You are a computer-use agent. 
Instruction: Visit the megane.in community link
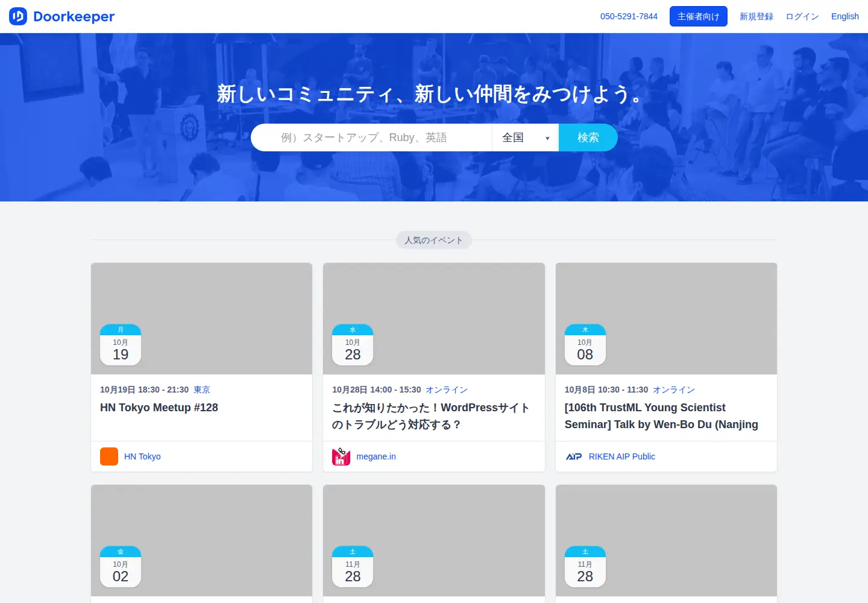click(x=376, y=456)
